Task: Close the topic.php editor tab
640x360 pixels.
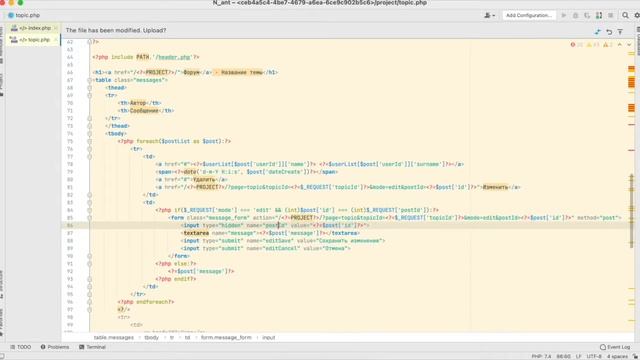Action: [55, 40]
